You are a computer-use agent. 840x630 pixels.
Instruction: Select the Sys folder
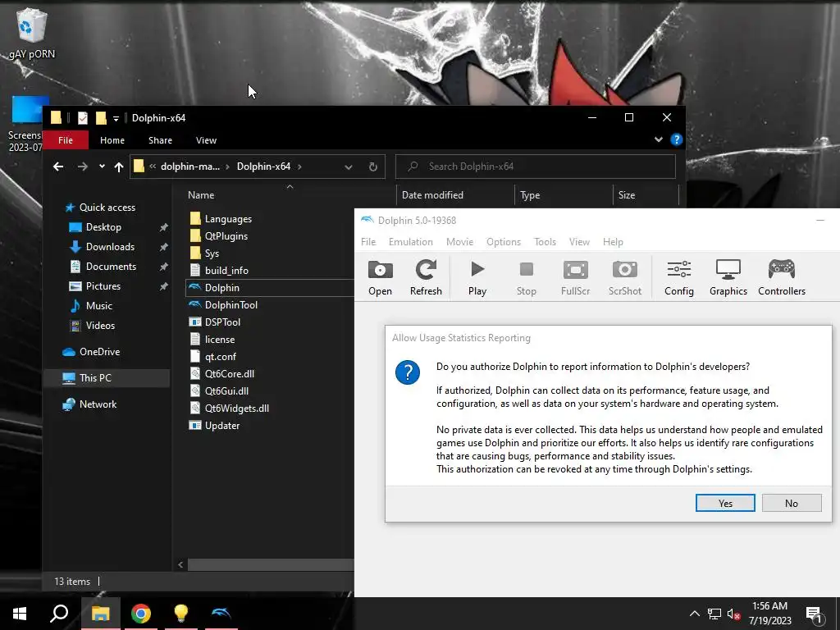tap(204, 253)
